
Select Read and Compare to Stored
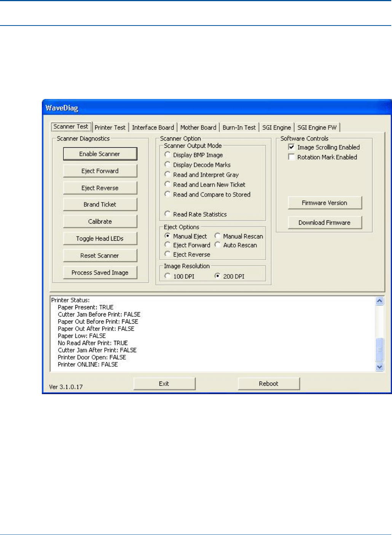coord(207,195)
